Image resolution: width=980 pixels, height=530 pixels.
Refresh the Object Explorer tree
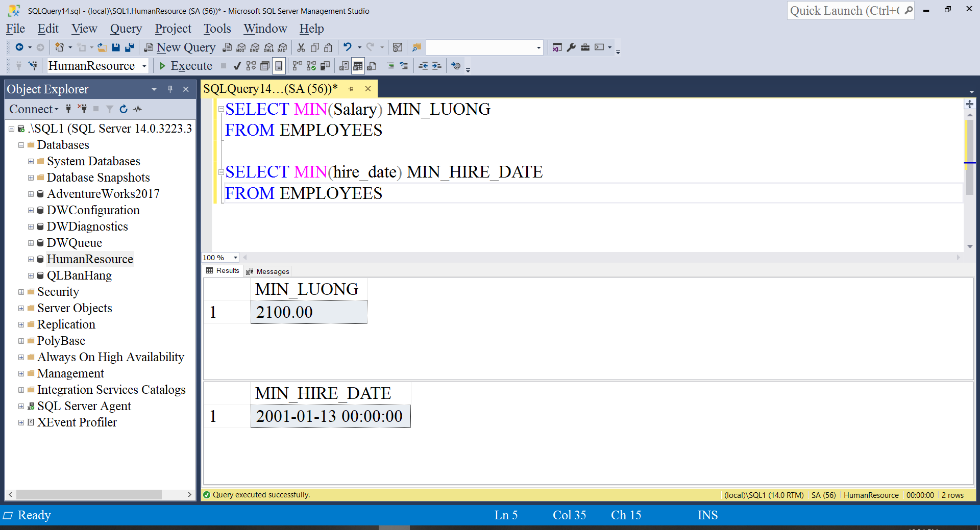click(124, 109)
